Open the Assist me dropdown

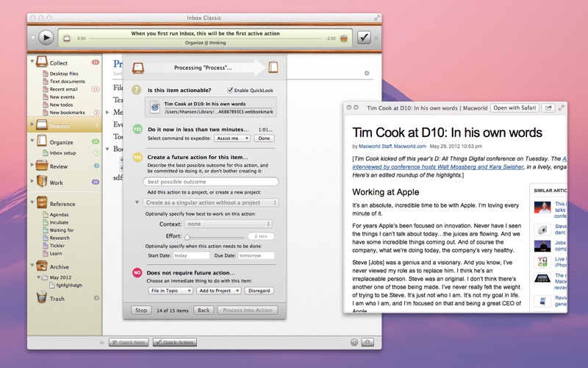[x=232, y=138]
